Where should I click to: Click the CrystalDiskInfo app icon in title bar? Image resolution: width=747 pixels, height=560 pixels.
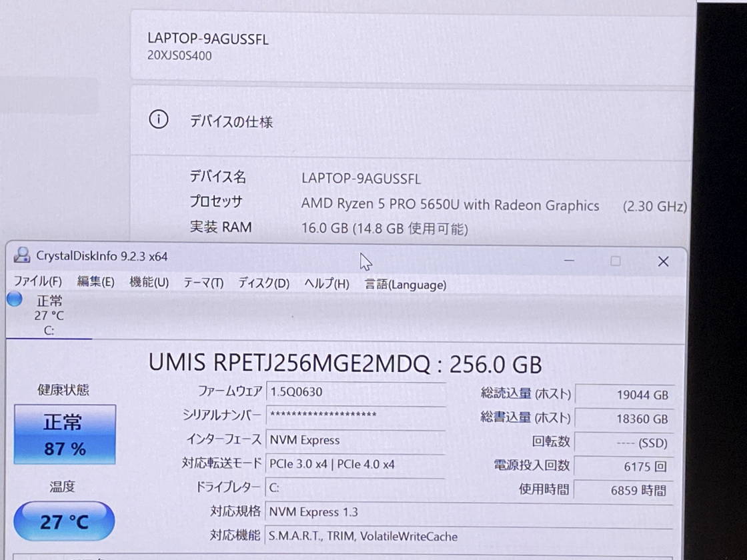[21, 255]
